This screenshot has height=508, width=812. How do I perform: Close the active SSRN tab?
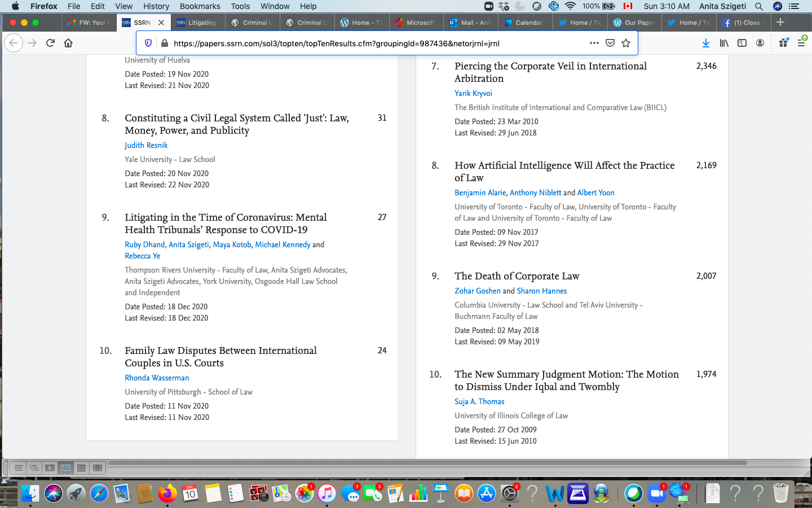[161, 23]
